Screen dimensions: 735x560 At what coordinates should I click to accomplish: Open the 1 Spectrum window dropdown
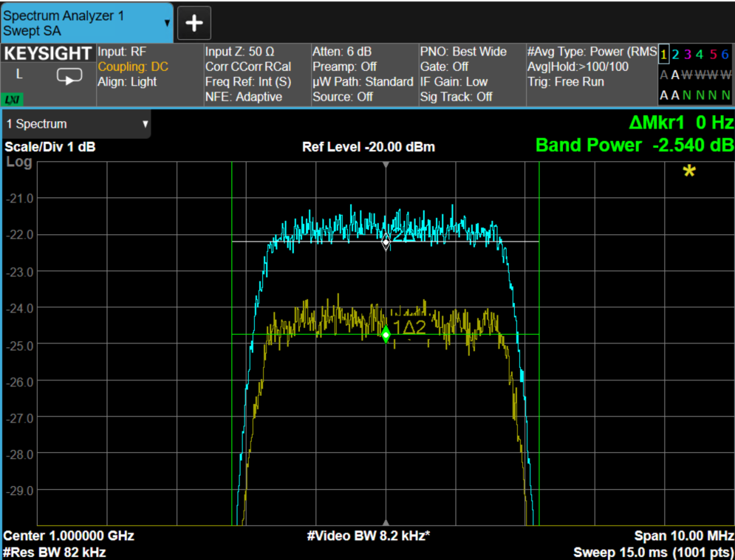(x=76, y=124)
